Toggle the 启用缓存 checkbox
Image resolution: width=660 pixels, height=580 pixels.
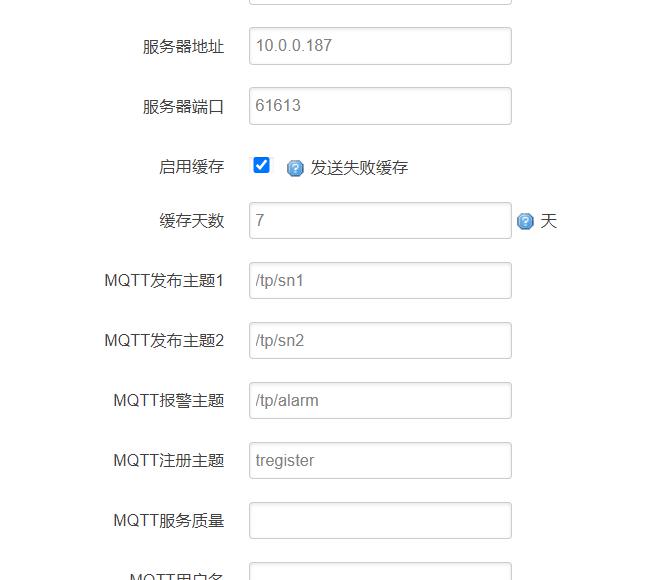point(262,166)
